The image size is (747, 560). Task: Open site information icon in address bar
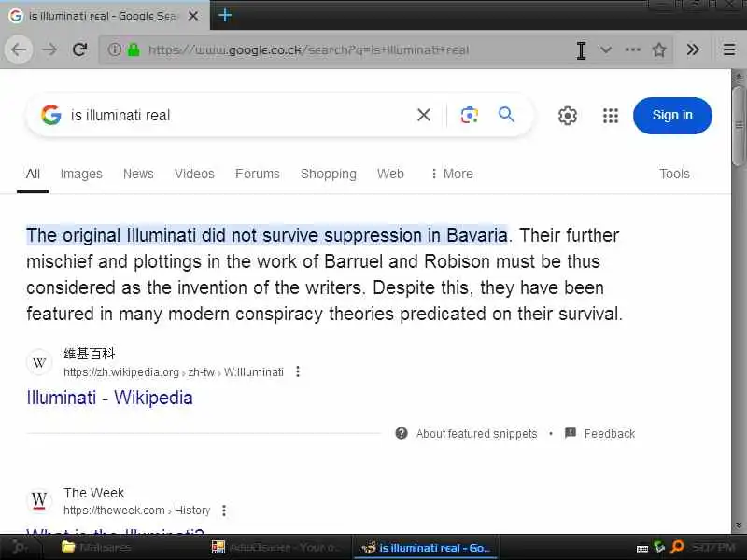click(x=114, y=49)
